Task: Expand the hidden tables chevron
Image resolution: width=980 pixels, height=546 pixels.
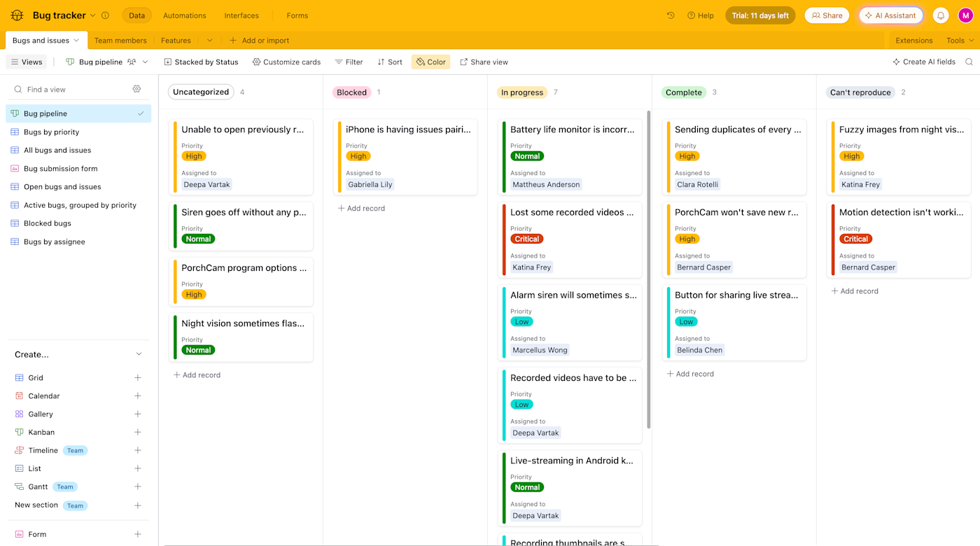Action: point(209,41)
